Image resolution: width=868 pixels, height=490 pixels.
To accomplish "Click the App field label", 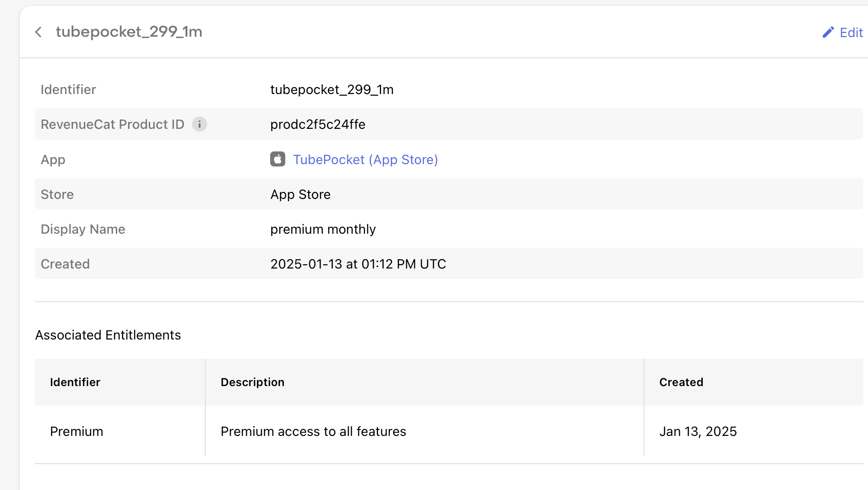I will click(53, 160).
